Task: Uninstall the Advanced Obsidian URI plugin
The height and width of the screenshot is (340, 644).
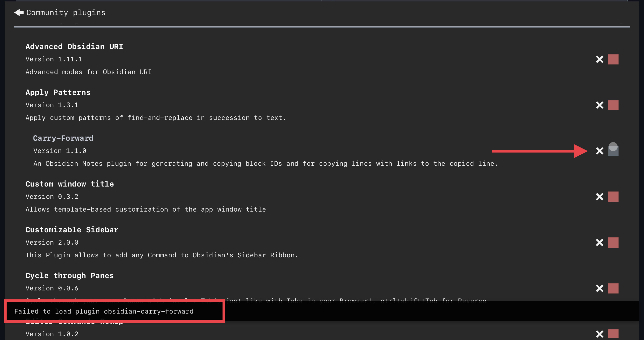Action: [x=599, y=59]
